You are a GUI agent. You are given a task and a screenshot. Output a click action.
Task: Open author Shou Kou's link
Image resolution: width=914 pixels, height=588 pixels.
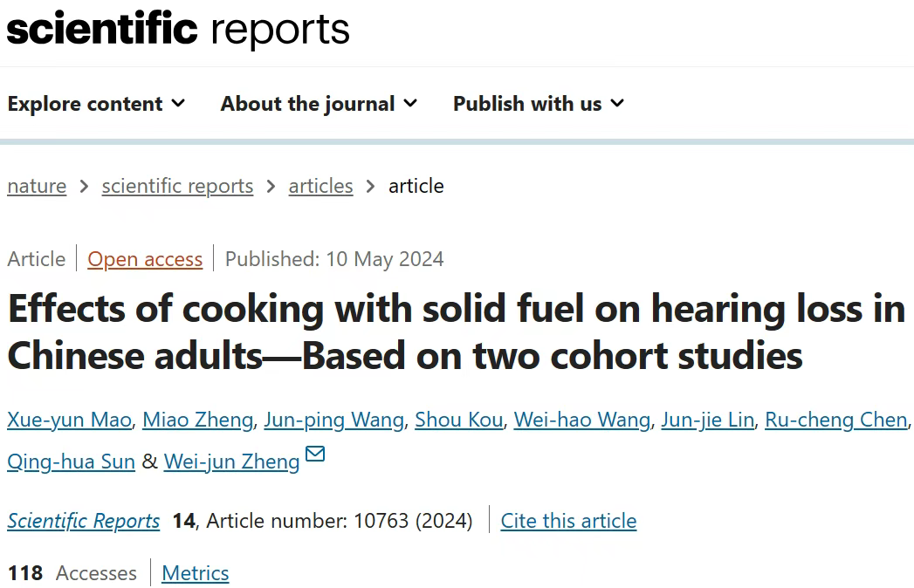click(459, 420)
